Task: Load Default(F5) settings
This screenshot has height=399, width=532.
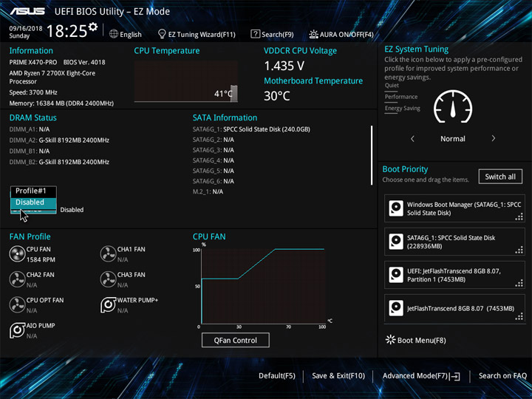Action: click(x=277, y=376)
